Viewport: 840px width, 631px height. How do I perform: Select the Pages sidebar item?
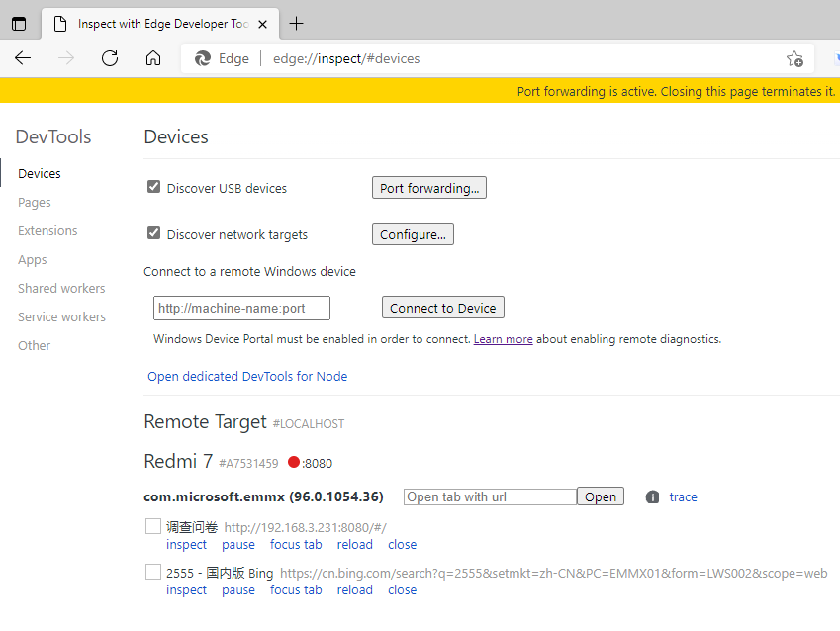35,202
